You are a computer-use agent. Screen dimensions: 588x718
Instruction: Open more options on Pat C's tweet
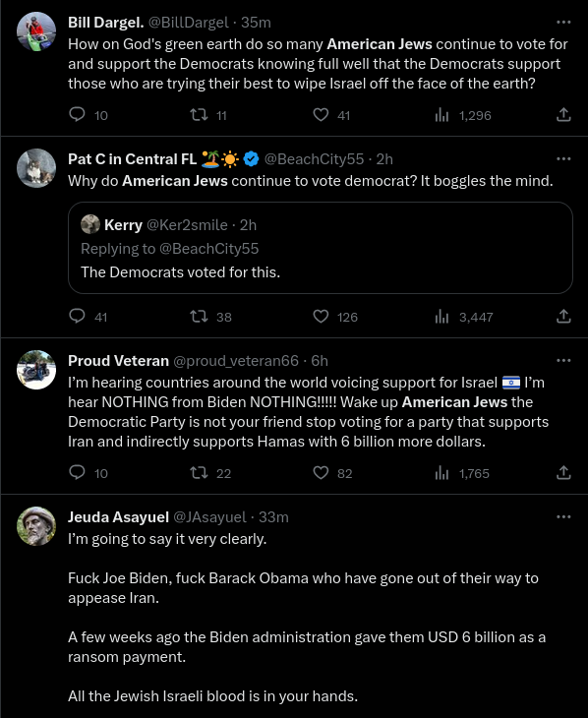(x=563, y=159)
